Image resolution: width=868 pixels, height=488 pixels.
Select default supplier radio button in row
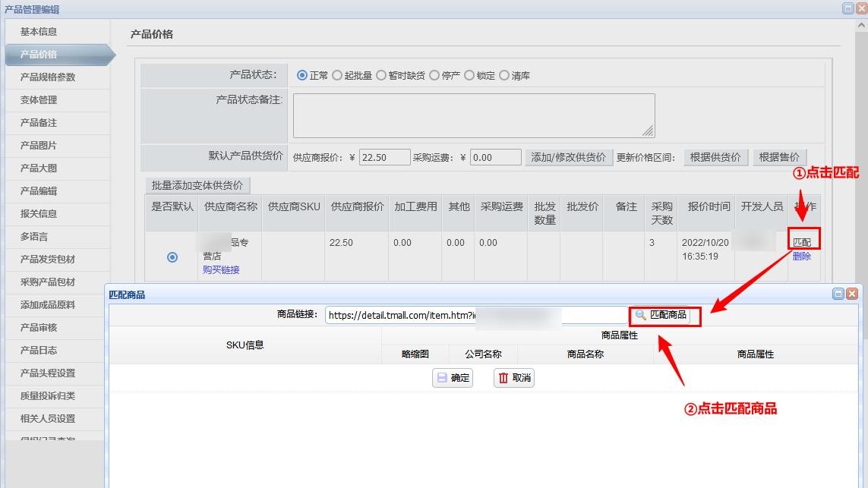pyautogui.click(x=172, y=257)
